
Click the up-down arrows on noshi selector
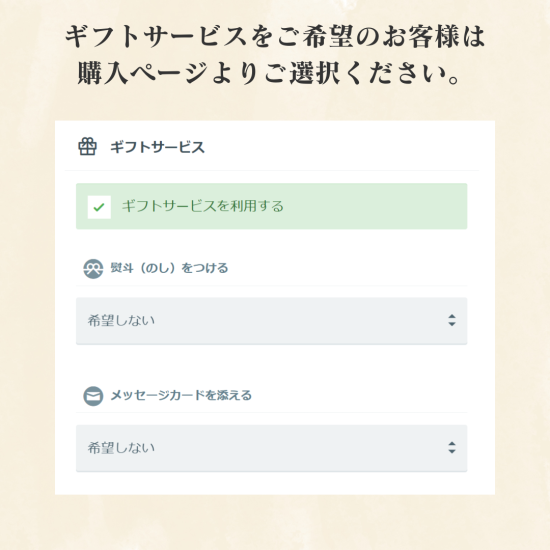[x=452, y=320]
